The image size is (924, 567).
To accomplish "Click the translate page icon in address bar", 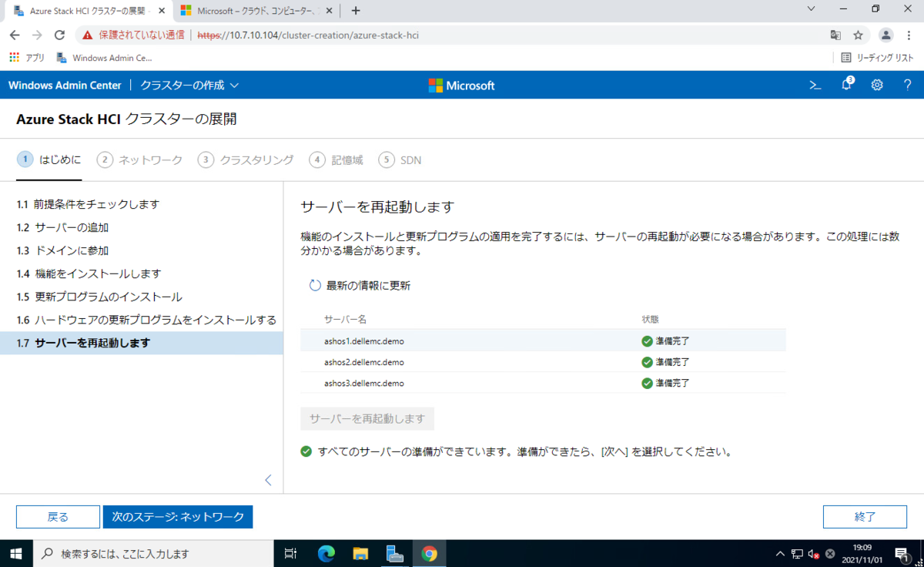I will pyautogui.click(x=835, y=35).
